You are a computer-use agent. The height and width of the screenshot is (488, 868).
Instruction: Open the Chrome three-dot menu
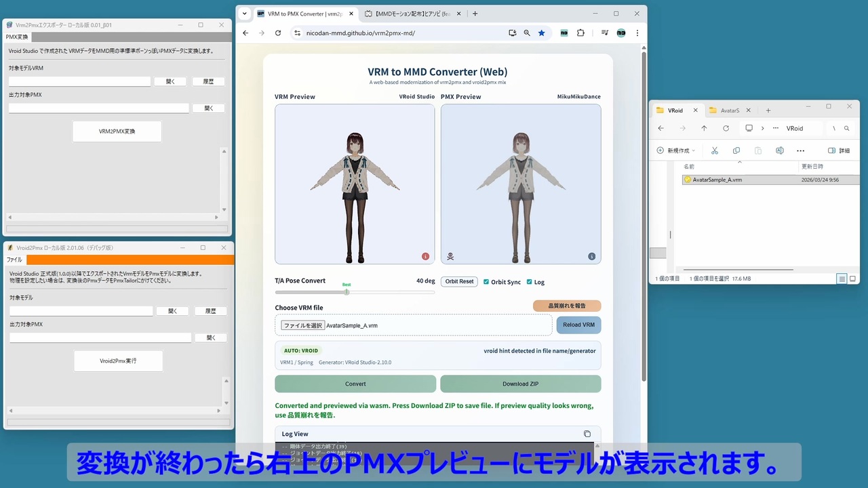tap(637, 33)
